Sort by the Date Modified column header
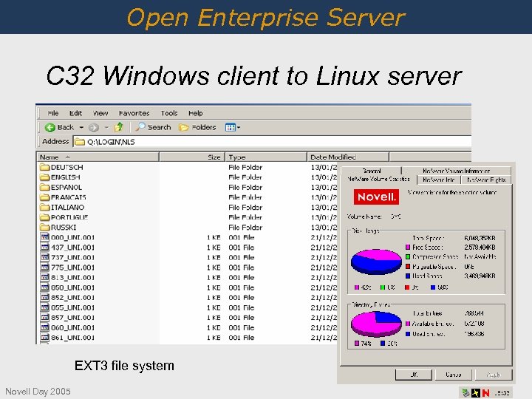The width and height of the screenshot is (532, 399). coord(348,157)
